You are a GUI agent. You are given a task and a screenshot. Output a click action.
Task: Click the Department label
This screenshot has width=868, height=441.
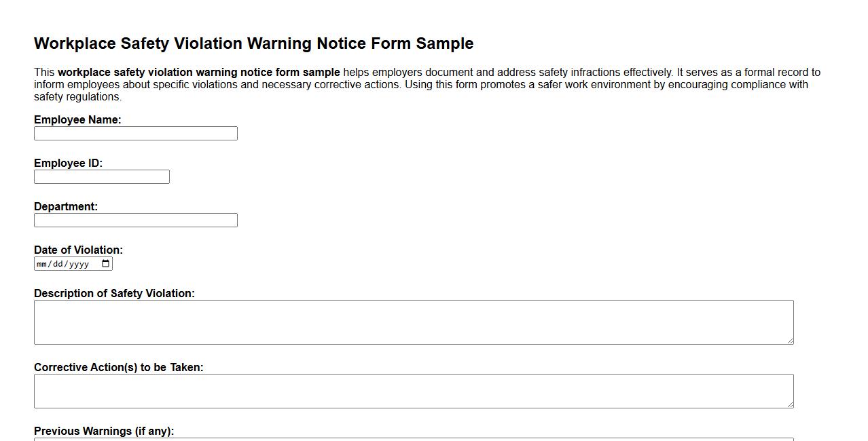click(x=65, y=206)
